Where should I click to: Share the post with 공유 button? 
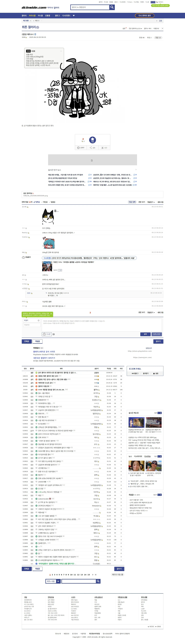coord(93,148)
